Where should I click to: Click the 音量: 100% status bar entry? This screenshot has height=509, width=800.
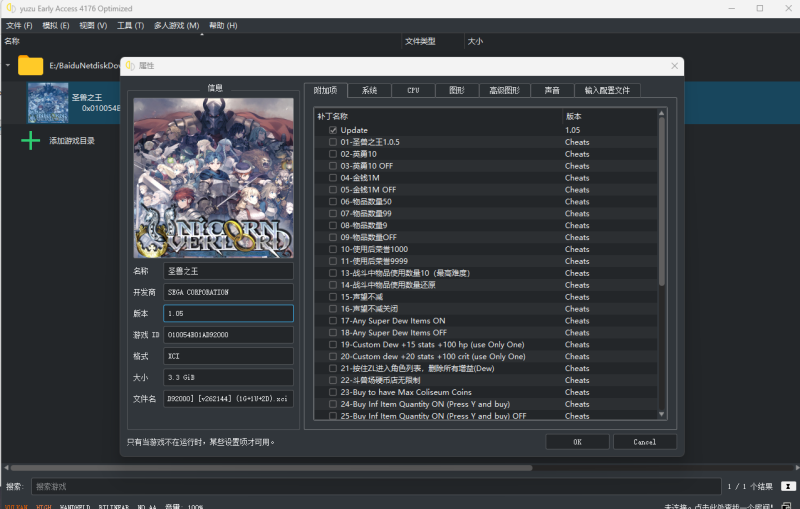pyautogui.click(x=184, y=506)
